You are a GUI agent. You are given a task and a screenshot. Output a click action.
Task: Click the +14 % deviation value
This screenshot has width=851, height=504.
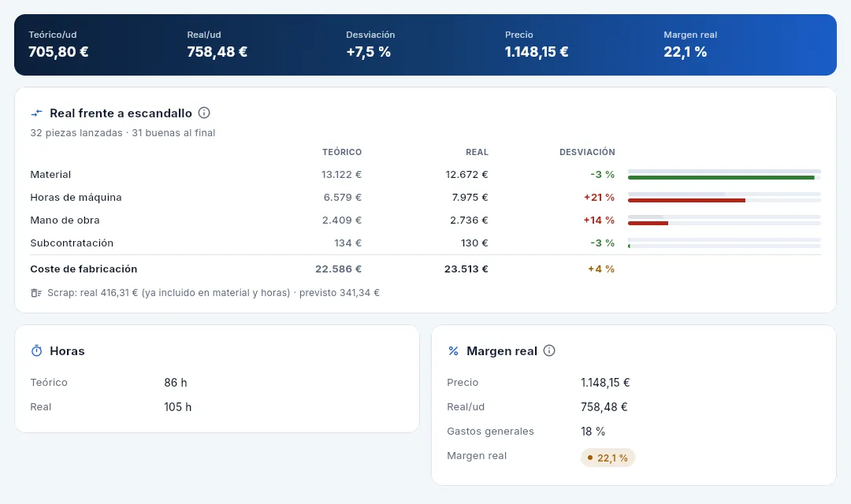pyautogui.click(x=599, y=220)
